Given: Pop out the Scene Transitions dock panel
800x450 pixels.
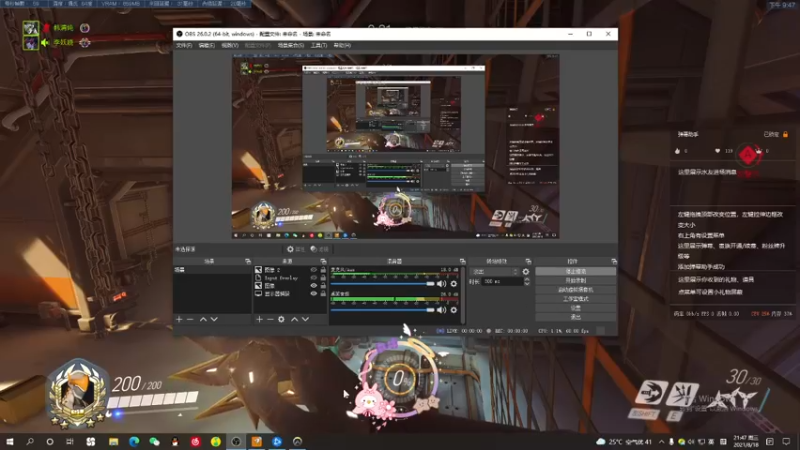Looking at the screenshot, I should coord(528,261).
